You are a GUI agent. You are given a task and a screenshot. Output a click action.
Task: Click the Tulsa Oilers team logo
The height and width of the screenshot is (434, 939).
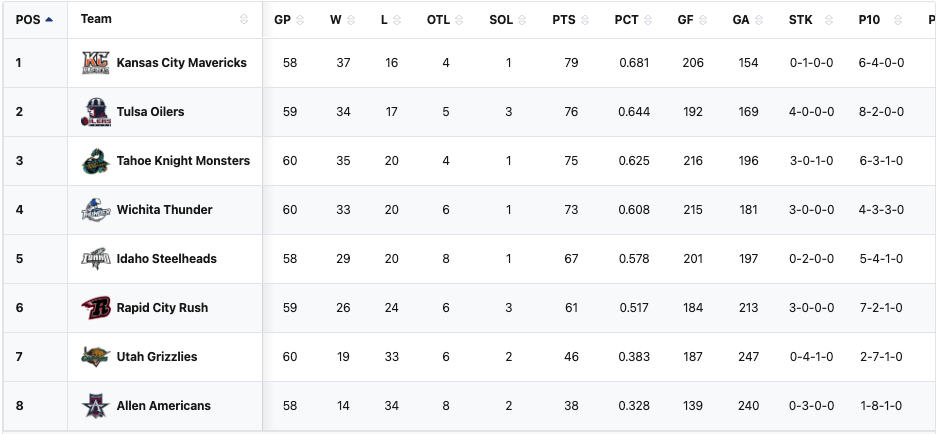pyautogui.click(x=96, y=112)
